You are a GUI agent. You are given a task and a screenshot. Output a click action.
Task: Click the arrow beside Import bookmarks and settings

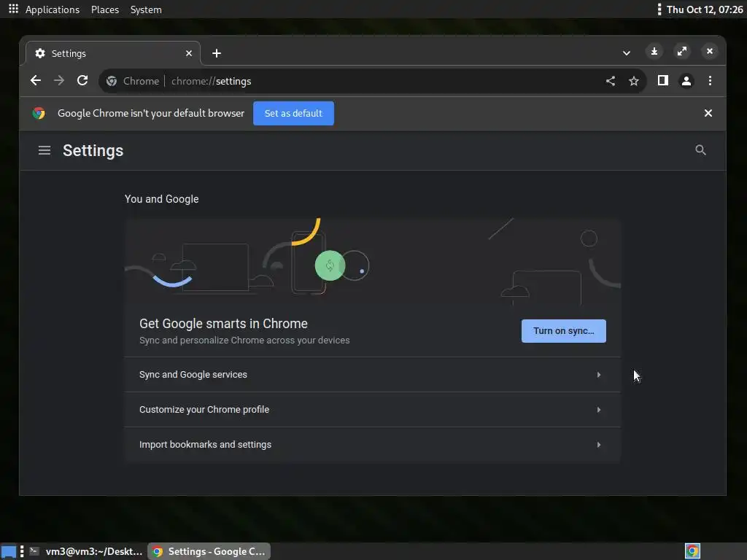click(599, 445)
